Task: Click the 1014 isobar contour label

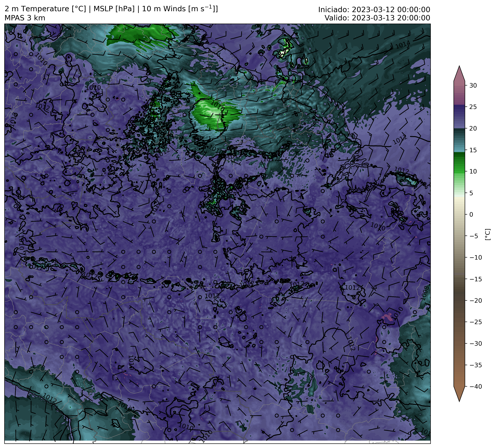Action: pos(403,45)
